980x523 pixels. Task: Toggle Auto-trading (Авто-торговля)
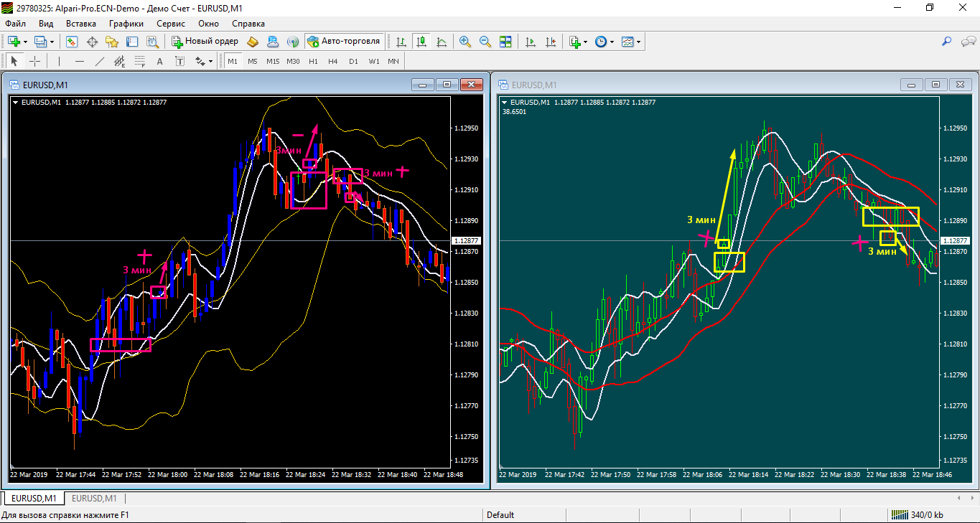click(344, 42)
